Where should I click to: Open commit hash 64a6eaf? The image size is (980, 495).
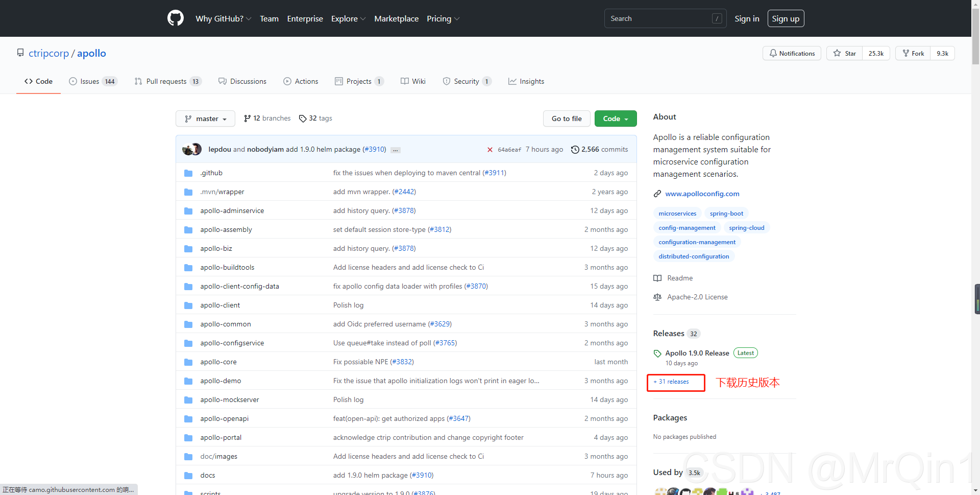[509, 150]
